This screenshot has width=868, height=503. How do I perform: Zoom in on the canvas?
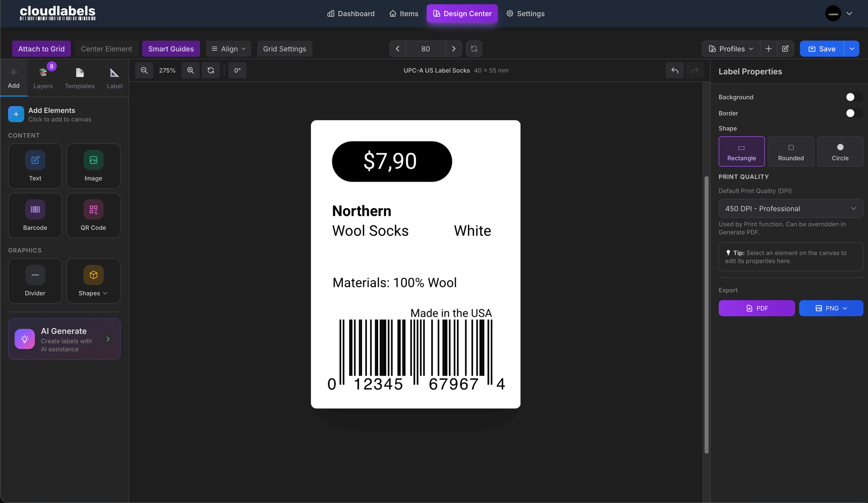pos(190,70)
